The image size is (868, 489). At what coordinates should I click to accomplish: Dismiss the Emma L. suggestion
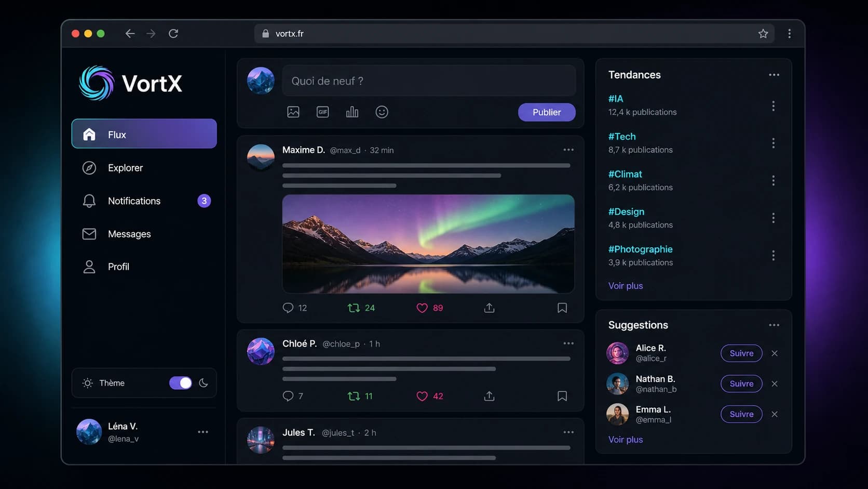[x=775, y=414]
